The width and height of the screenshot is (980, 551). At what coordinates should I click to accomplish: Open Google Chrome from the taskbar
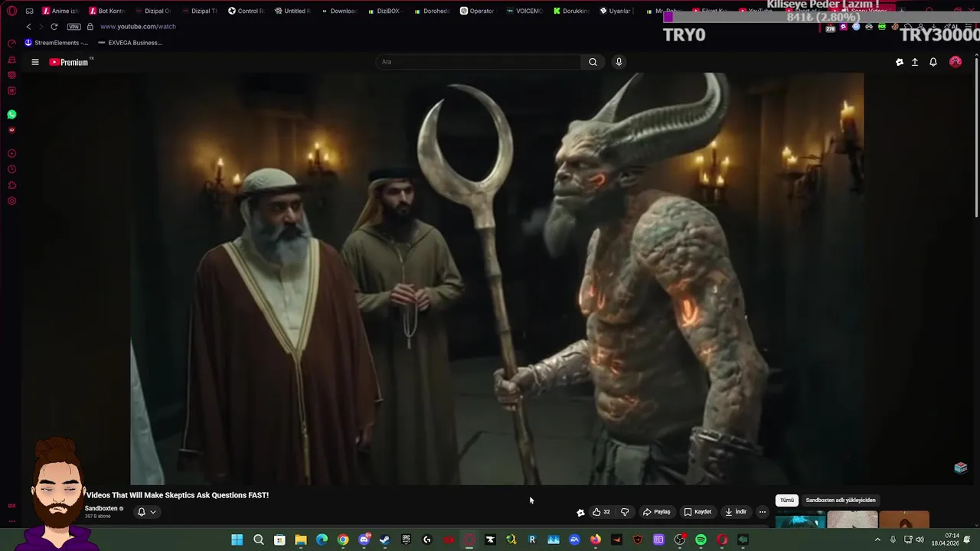(343, 540)
